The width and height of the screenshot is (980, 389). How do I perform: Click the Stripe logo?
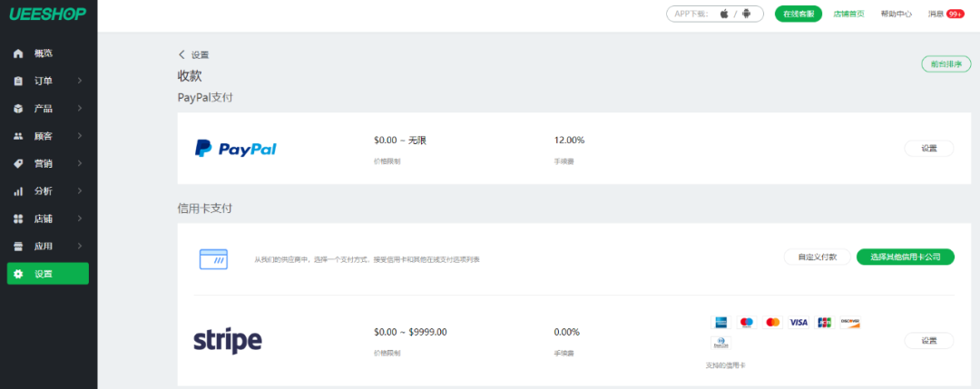click(x=228, y=340)
